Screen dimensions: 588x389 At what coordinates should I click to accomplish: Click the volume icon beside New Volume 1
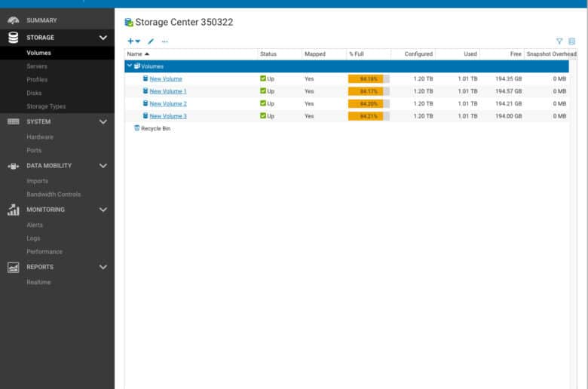pos(145,90)
